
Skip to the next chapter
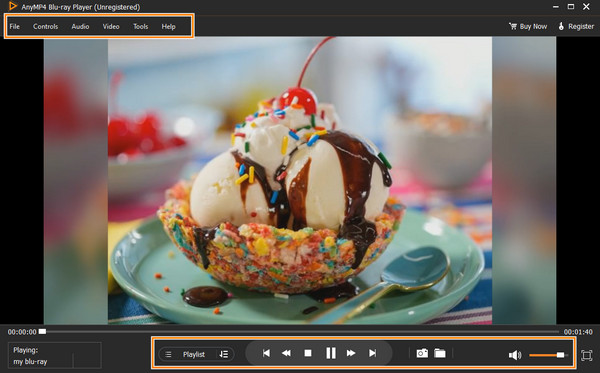pyautogui.click(x=372, y=353)
